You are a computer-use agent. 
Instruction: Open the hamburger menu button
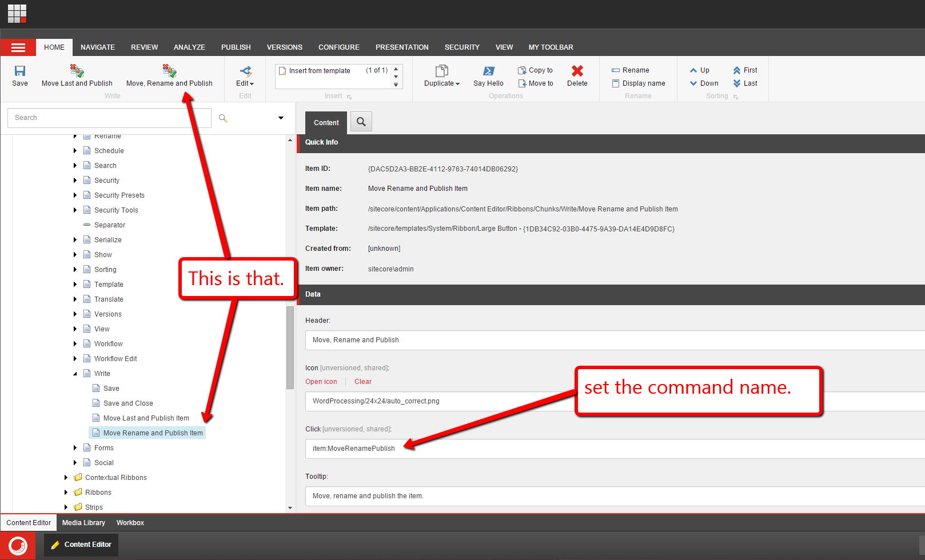tap(18, 47)
